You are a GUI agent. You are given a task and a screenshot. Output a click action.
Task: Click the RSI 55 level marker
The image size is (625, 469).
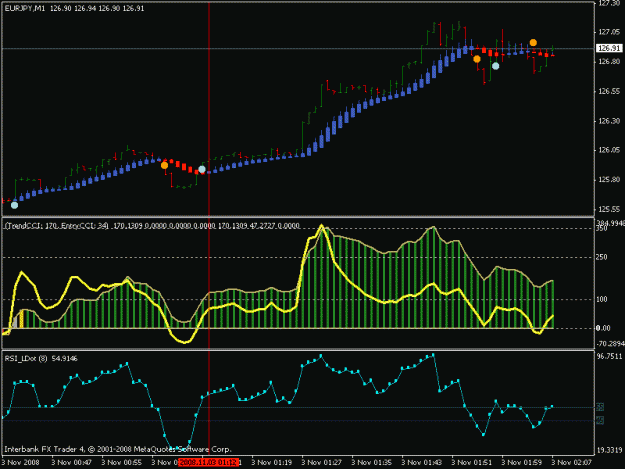click(x=600, y=407)
